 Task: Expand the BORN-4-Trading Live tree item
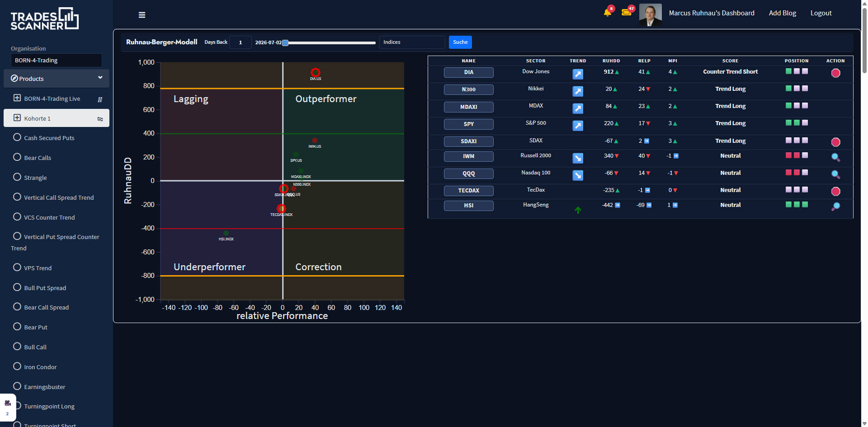[17, 98]
